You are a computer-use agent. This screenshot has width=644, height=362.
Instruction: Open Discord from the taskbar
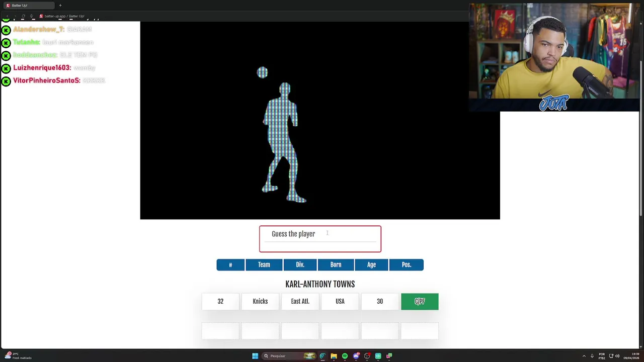pyautogui.click(x=356, y=356)
